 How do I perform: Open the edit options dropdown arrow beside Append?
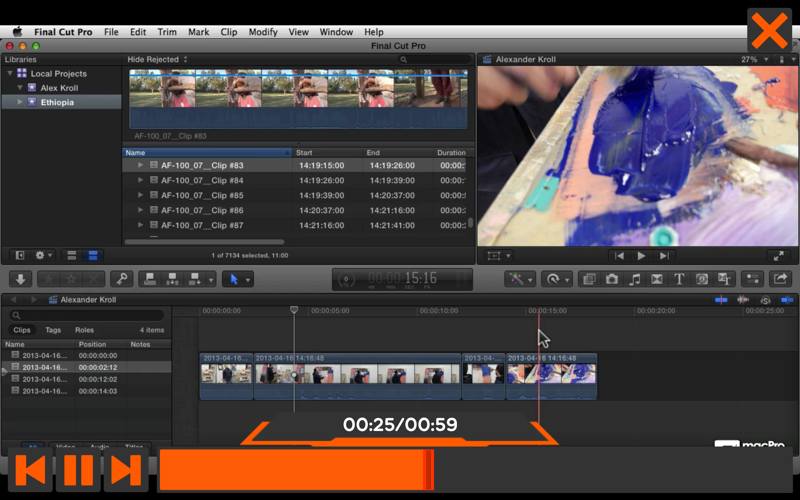tap(210, 280)
